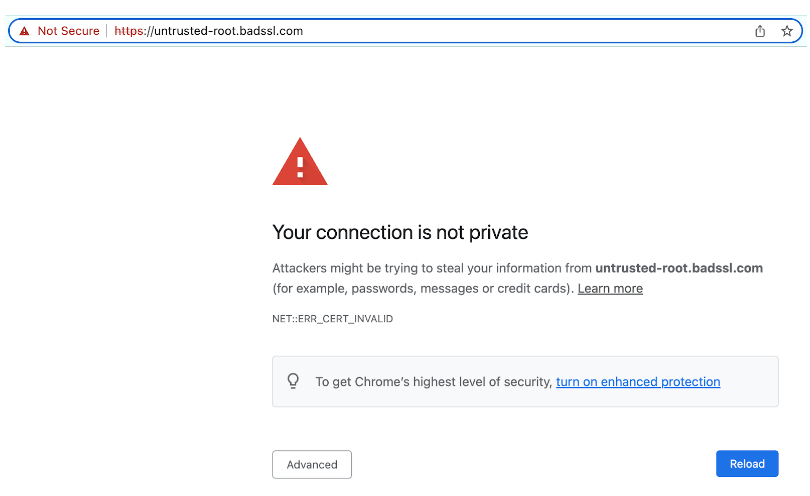The image size is (810, 496).
Task: Click the bold untrusted-root.badssl.com domain text
Action: [x=679, y=268]
